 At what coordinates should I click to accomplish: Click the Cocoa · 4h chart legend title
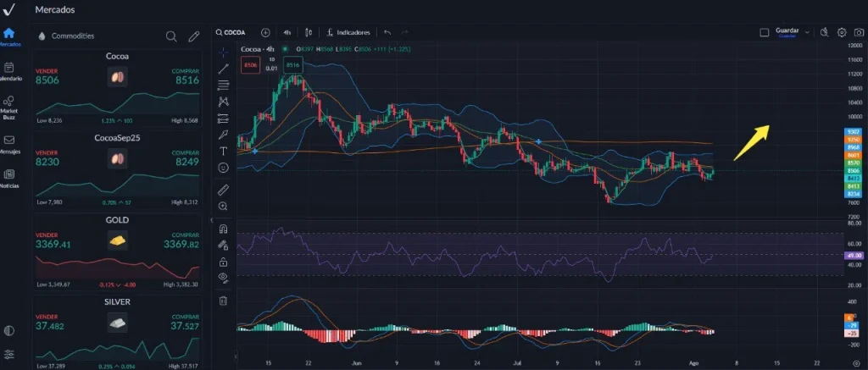[259, 49]
